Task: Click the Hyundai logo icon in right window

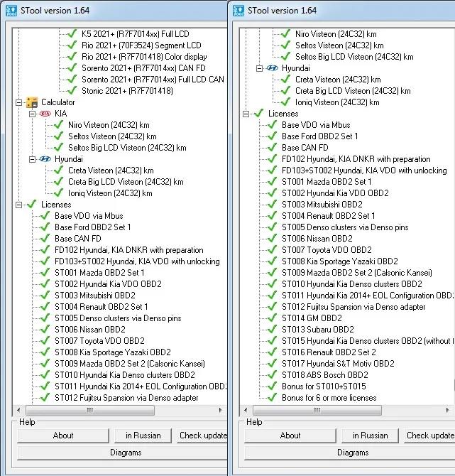Action: (272, 68)
